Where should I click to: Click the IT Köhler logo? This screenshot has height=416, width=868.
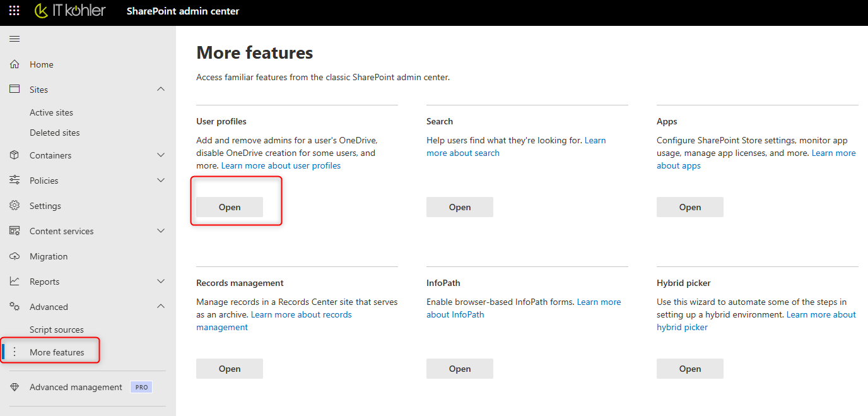(70, 11)
